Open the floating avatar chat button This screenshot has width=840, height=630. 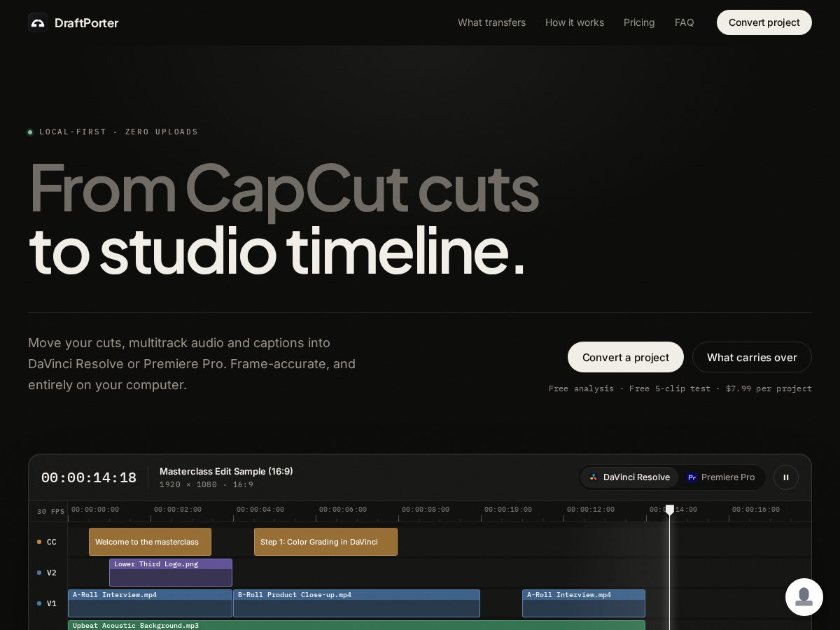(804, 597)
